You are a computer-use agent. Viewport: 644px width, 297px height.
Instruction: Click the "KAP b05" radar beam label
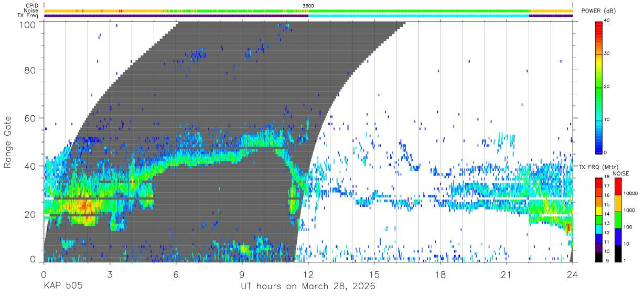coord(62,287)
